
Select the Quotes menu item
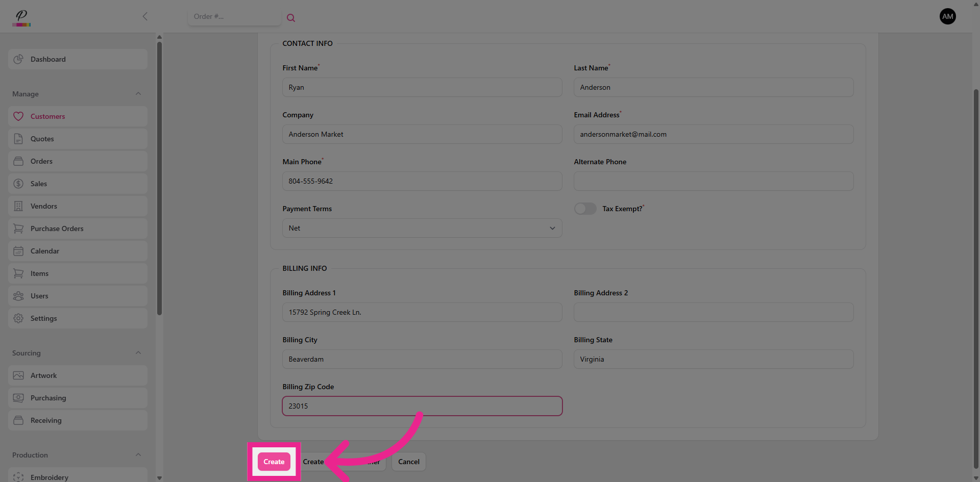[42, 139]
